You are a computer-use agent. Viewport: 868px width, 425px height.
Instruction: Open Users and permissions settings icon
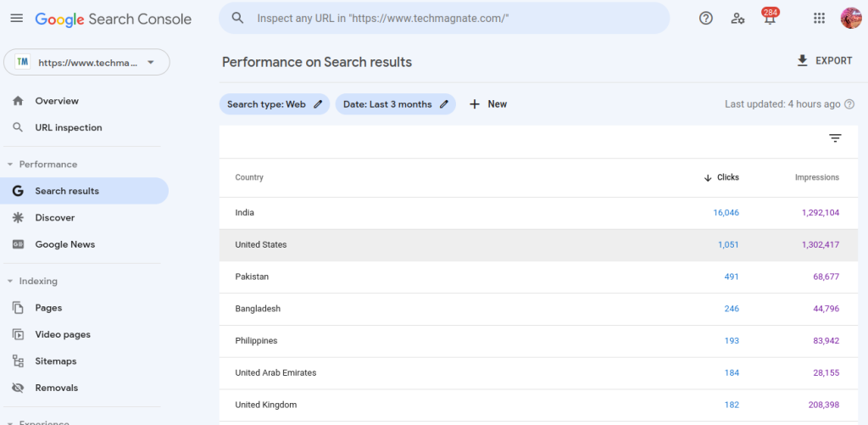737,19
